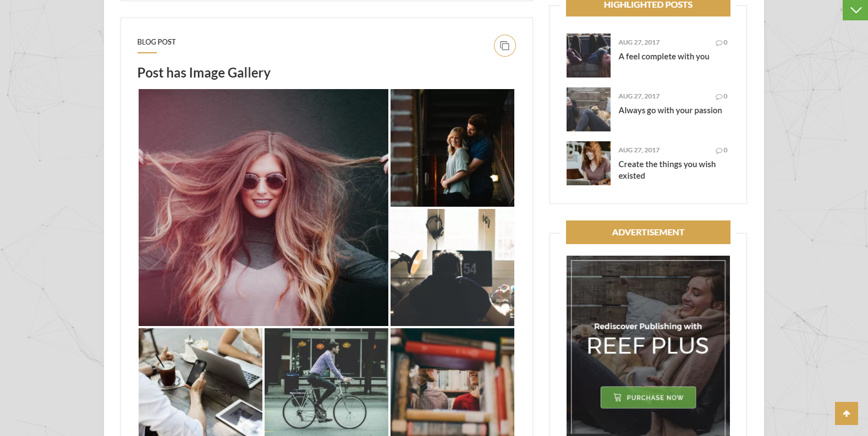View the woman with sunglasses gallery image
This screenshot has width=868, height=436.
[x=263, y=207]
